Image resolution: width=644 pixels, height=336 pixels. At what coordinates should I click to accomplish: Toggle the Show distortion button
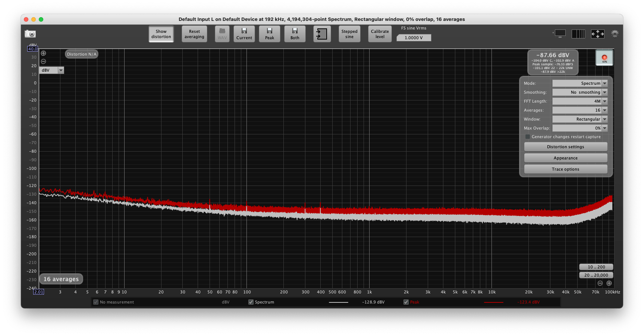(161, 34)
